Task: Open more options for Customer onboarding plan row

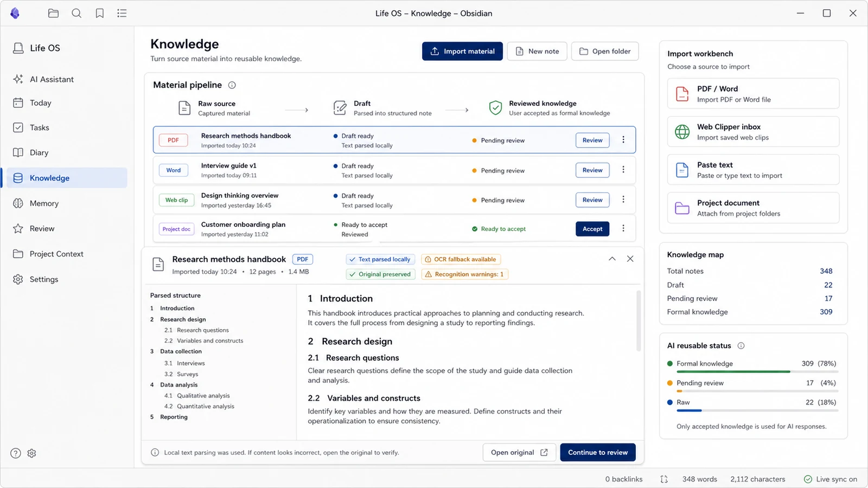Action: coord(623,229)
